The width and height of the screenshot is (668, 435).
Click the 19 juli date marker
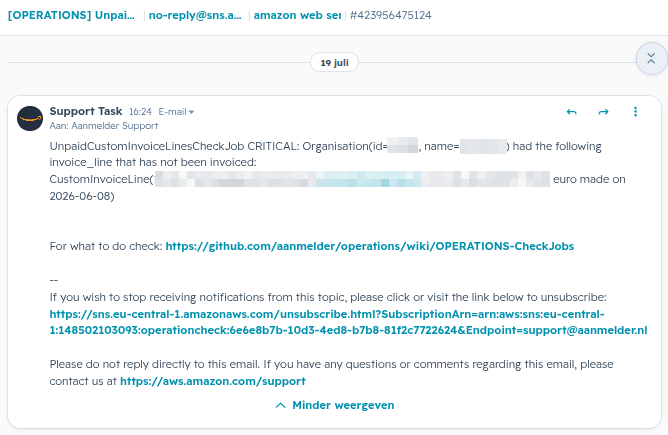click(334, 63)
